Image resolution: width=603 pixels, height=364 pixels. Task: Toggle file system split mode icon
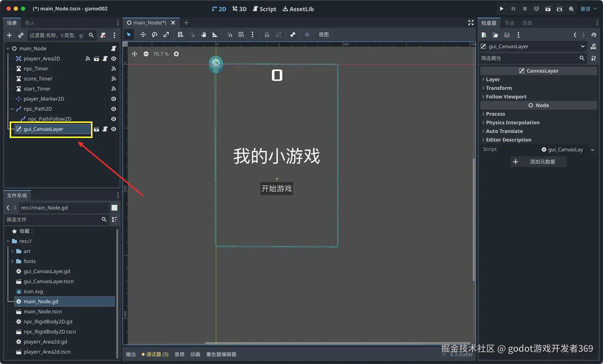coord(114,208)
